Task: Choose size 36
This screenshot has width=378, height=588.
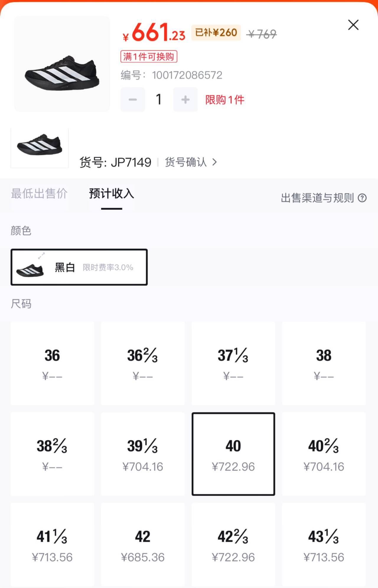Action: point(52,363)
